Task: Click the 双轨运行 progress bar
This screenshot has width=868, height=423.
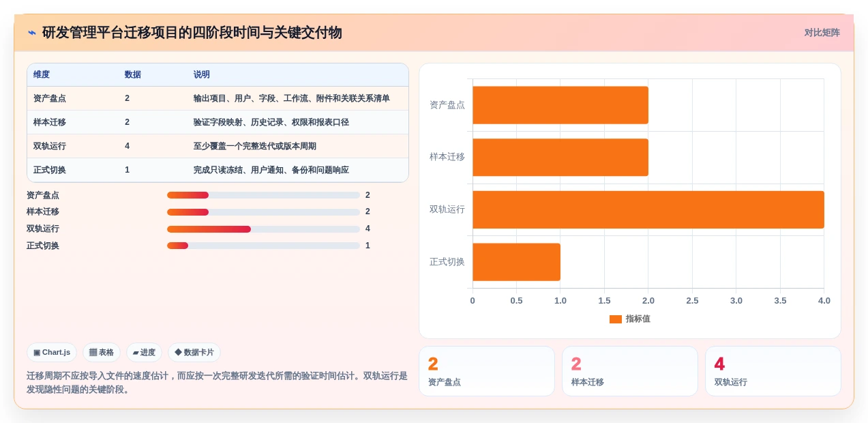Action: click(x=263, y=229)
